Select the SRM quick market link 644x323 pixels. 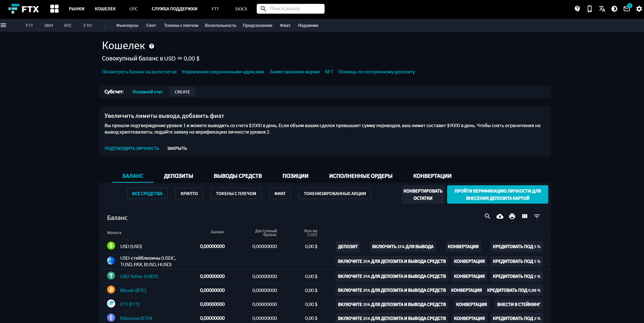point(49,25)
